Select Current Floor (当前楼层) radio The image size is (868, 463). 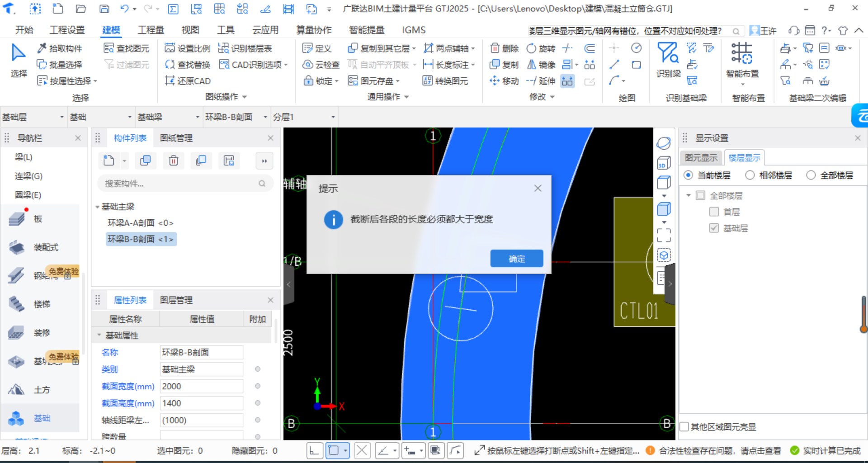tap(688, 175)
